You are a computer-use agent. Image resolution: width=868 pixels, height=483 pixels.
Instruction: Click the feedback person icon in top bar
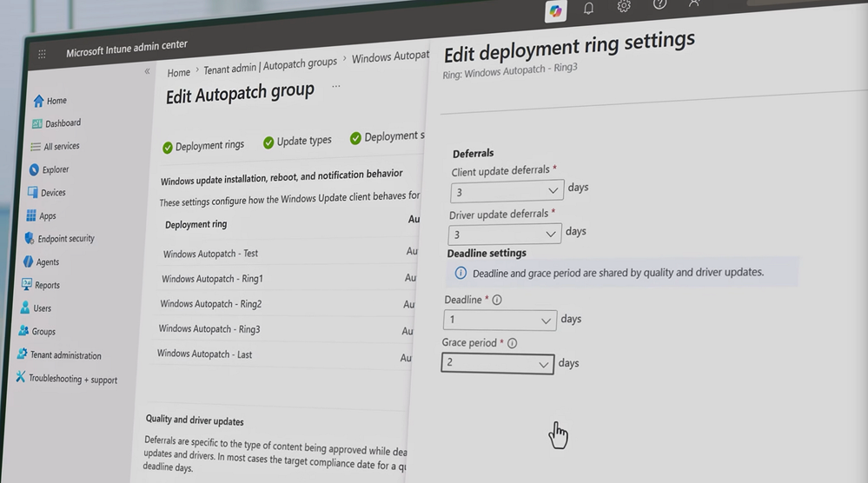(694, 3)
